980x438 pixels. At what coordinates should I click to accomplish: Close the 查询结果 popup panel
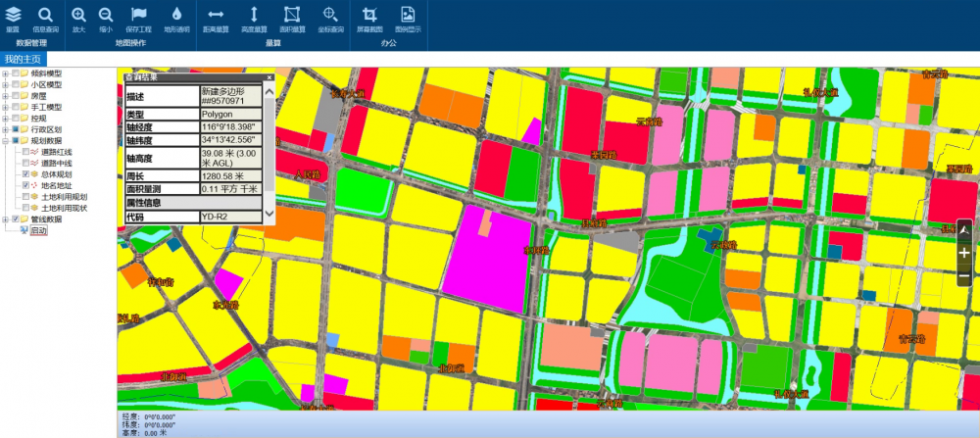pos(269,77)
